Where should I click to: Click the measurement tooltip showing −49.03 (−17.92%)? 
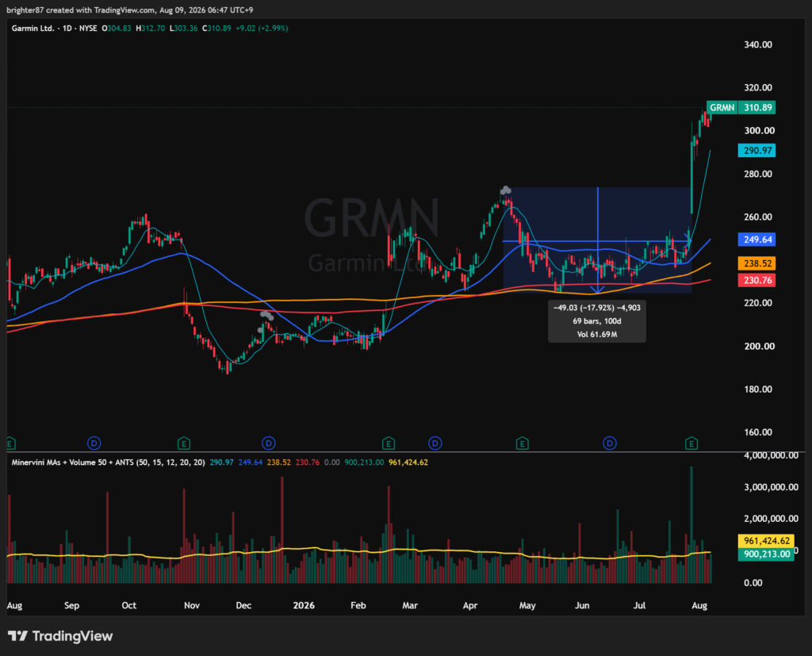(597, 321)
